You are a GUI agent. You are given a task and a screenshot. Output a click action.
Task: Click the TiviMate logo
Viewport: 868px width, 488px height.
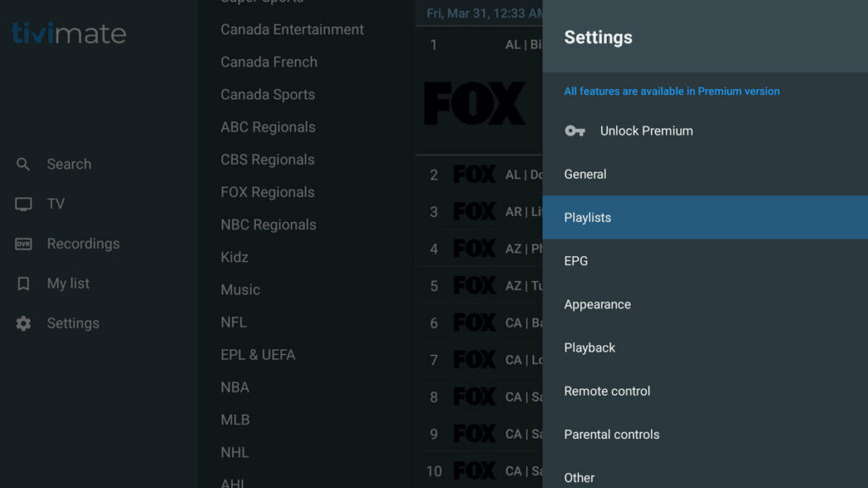[x=69, y=33]
